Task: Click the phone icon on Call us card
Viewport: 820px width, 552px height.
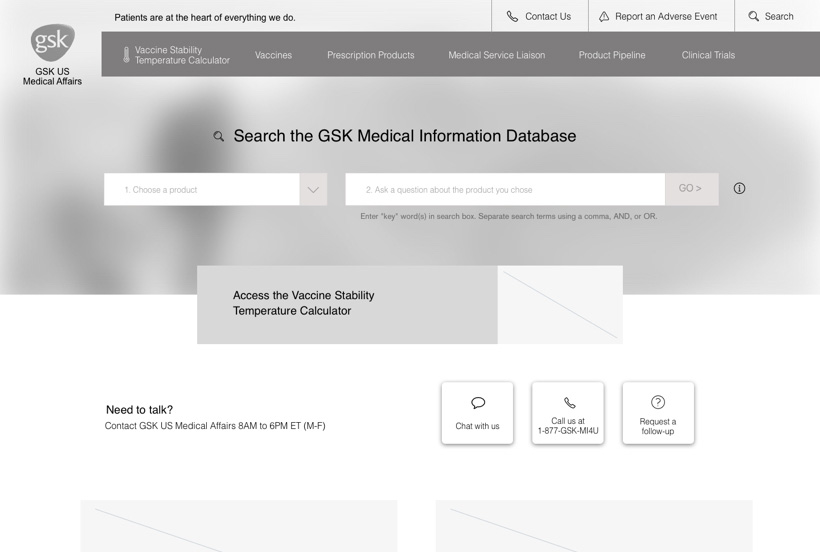Action: click(x=570, y=402)
